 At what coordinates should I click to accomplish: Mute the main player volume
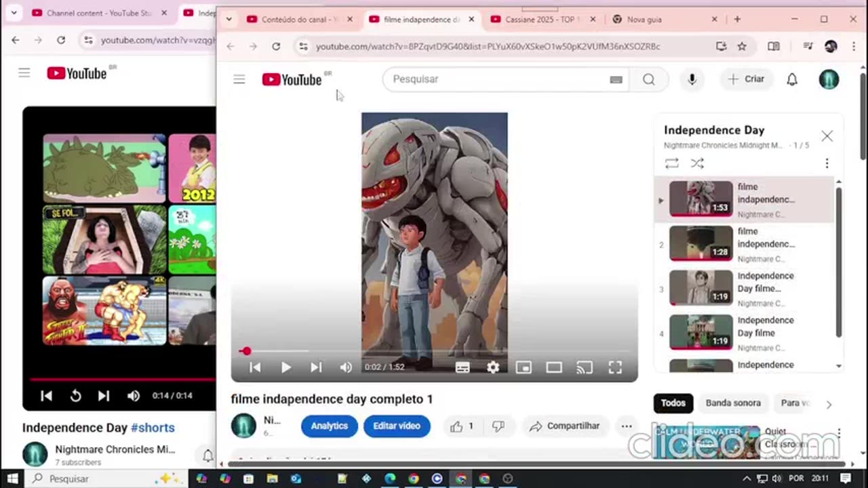[x=346, y=367]
